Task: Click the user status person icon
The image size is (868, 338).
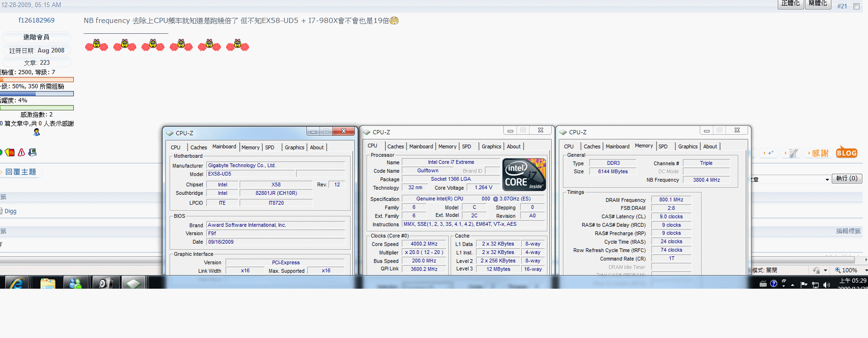Action: (x=37, y=132)
